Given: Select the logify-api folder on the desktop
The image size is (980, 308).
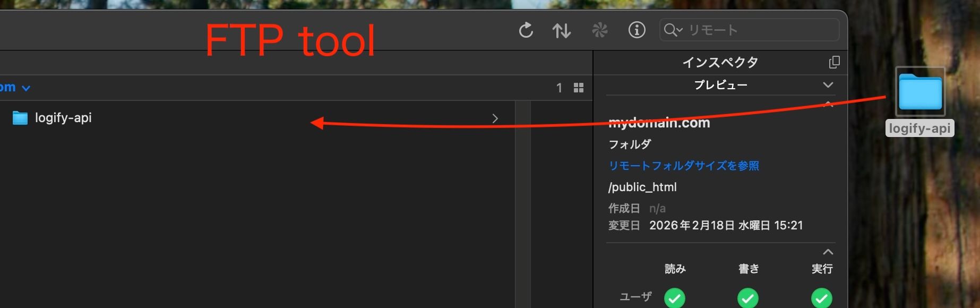Looking at the screenshot, I should pyautogui.click(x=920, y=92).
